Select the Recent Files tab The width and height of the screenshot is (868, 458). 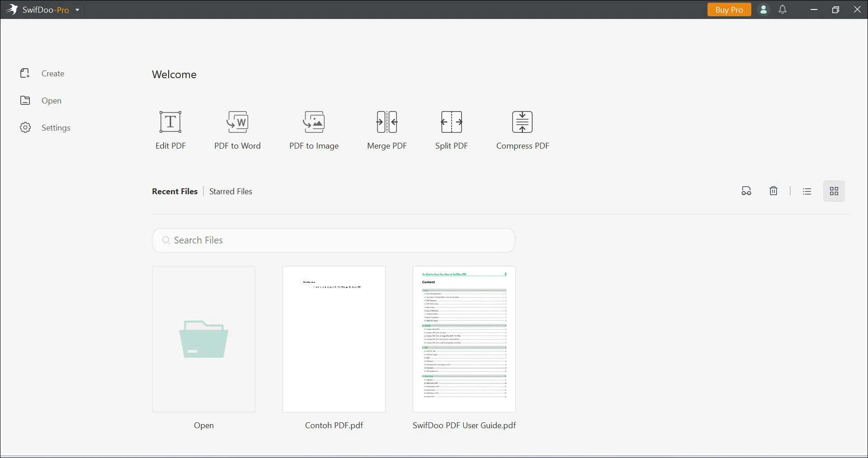pos(175,192)
